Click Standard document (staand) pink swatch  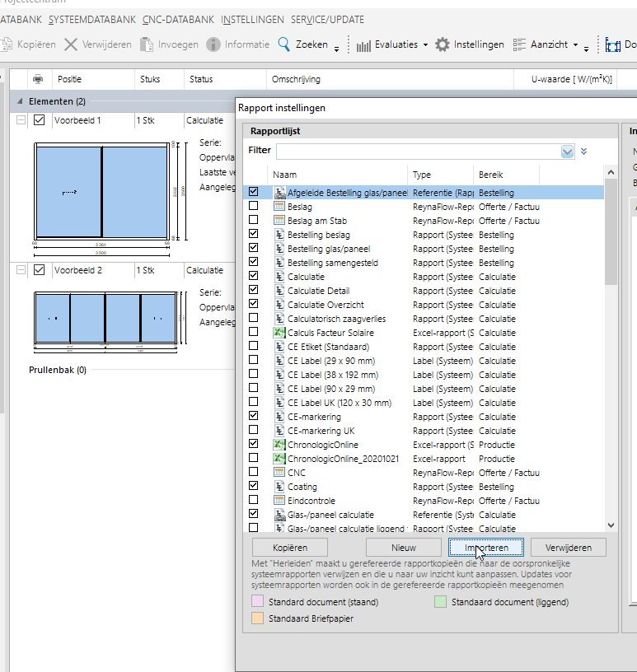pyautogui.click(x=257, y=601)
